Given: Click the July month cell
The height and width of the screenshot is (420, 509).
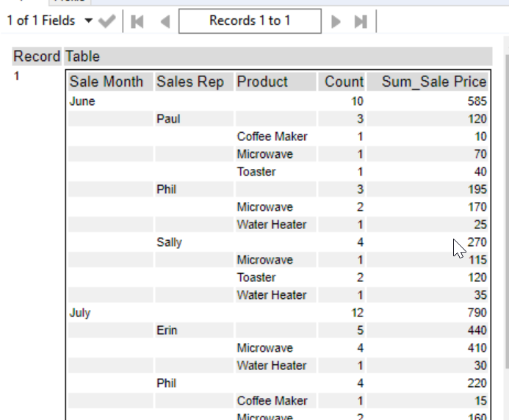Looking at the screenshot, I should coord(80,313).
